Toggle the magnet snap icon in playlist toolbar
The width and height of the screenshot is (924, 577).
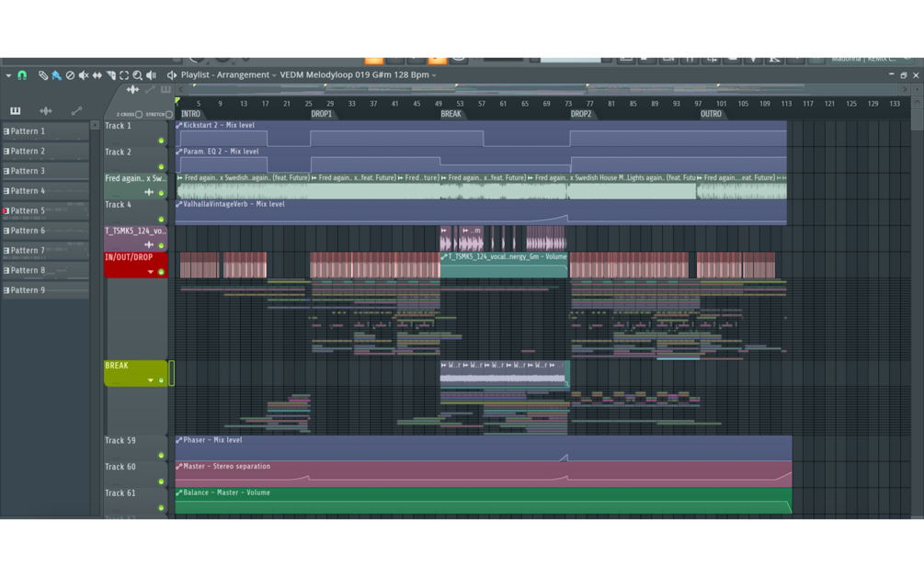22,74
